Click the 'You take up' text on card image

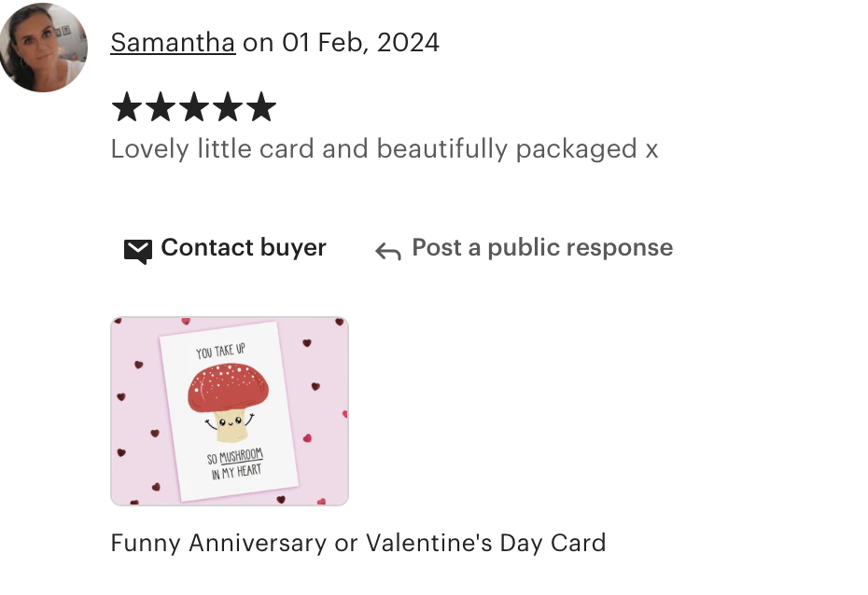[220, 352]
